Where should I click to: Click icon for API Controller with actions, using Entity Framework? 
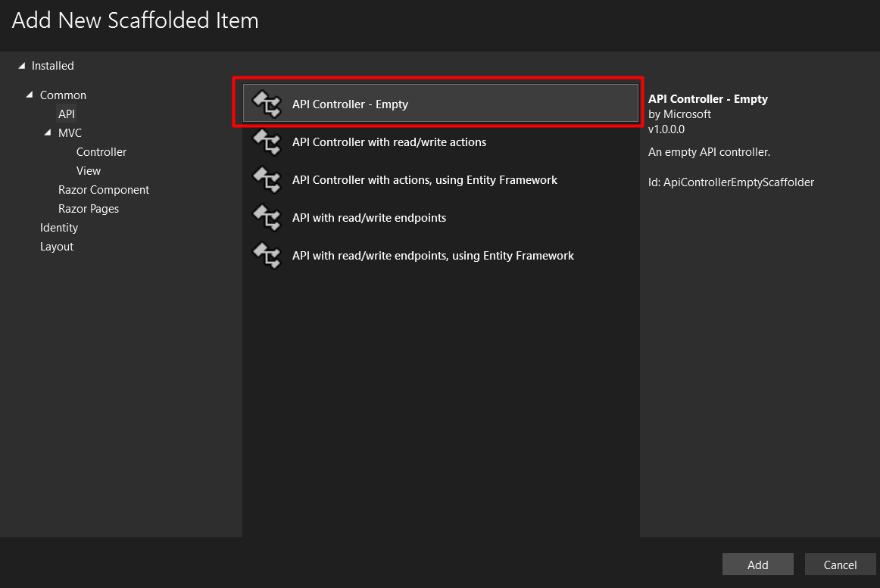[267, 180]
